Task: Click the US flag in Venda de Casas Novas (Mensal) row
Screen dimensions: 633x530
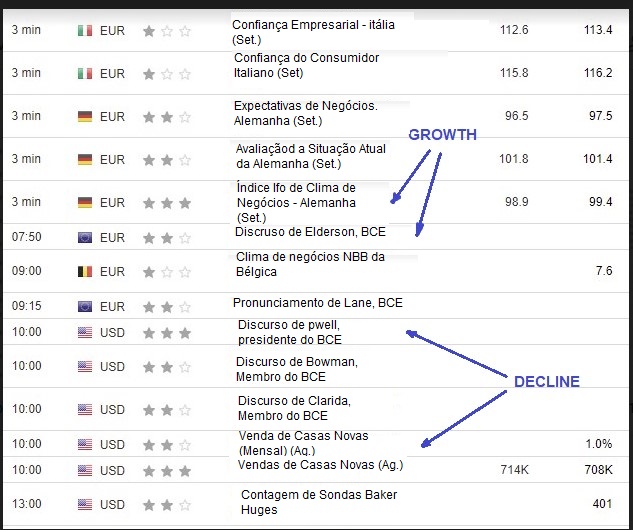Action: [85, 444]
